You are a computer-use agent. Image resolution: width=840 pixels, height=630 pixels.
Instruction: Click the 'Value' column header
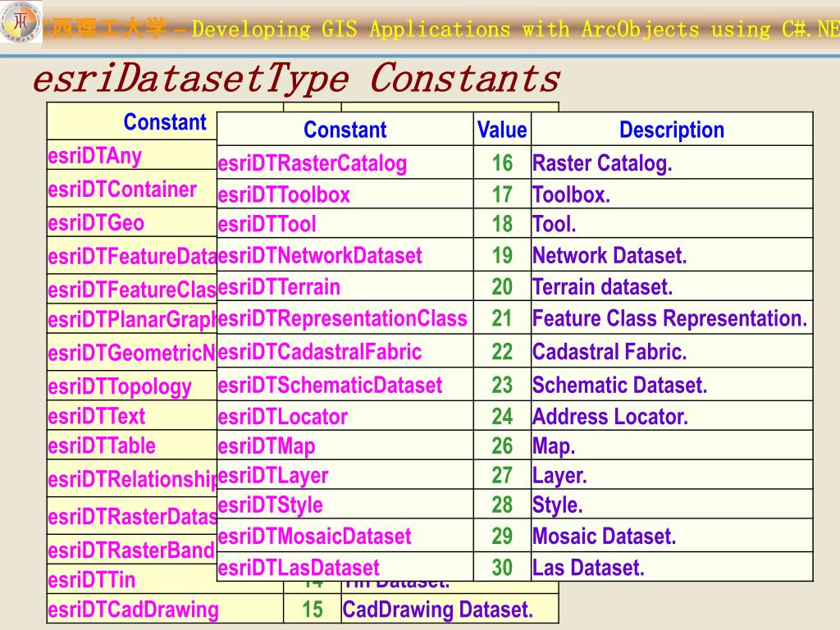pos(502,130)
